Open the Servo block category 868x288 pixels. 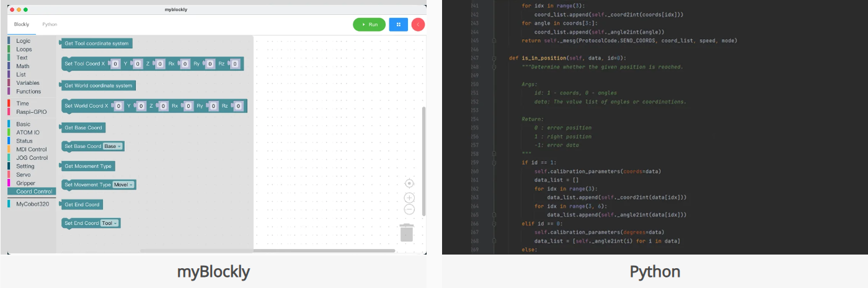click(23, 175)
